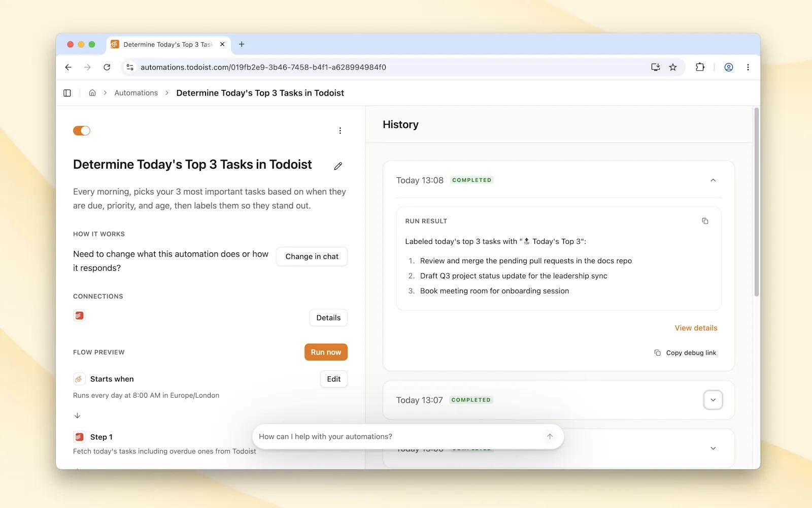This screenshot has width=812, height=508.
Task: Click the Step 1 label
Action: [x=101, y=437]
